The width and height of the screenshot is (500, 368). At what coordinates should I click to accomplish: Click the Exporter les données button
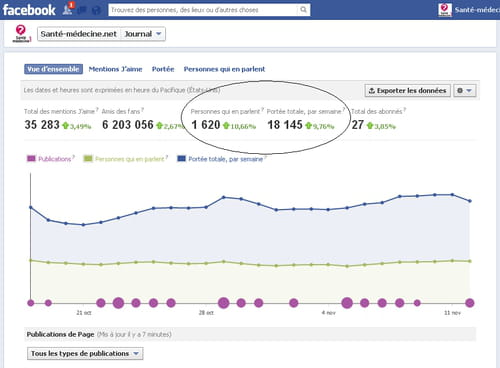(408, 90)
